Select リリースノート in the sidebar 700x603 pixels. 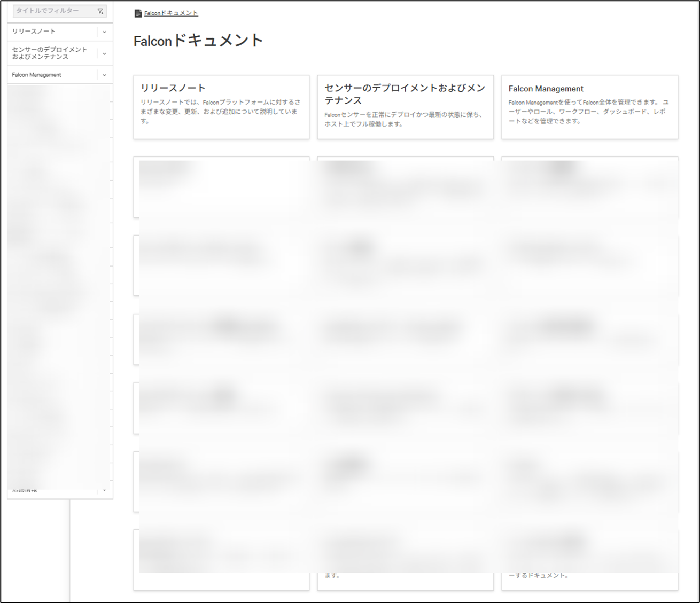[x=34, y=32]
